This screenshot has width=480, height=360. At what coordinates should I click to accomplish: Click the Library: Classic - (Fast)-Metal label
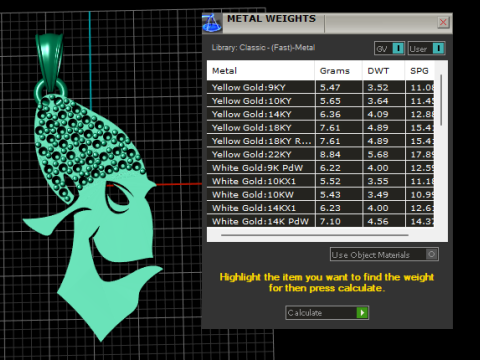pos(263,47)
